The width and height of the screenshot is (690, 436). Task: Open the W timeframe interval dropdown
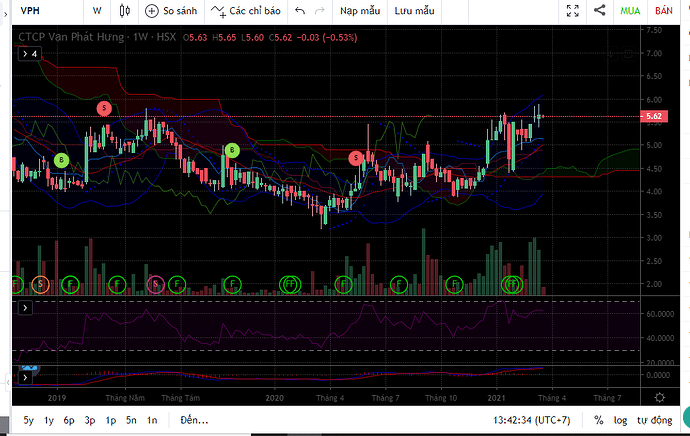point(97,10)
